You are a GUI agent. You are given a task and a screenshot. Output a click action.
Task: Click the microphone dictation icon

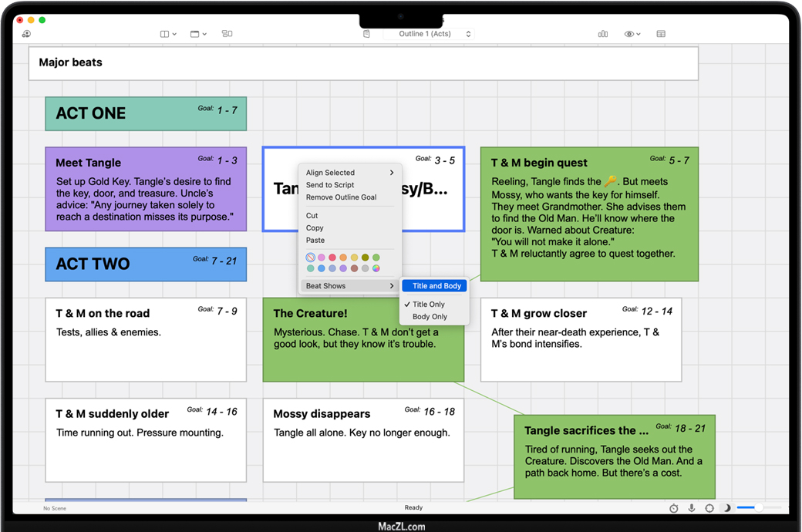(691, 508)
